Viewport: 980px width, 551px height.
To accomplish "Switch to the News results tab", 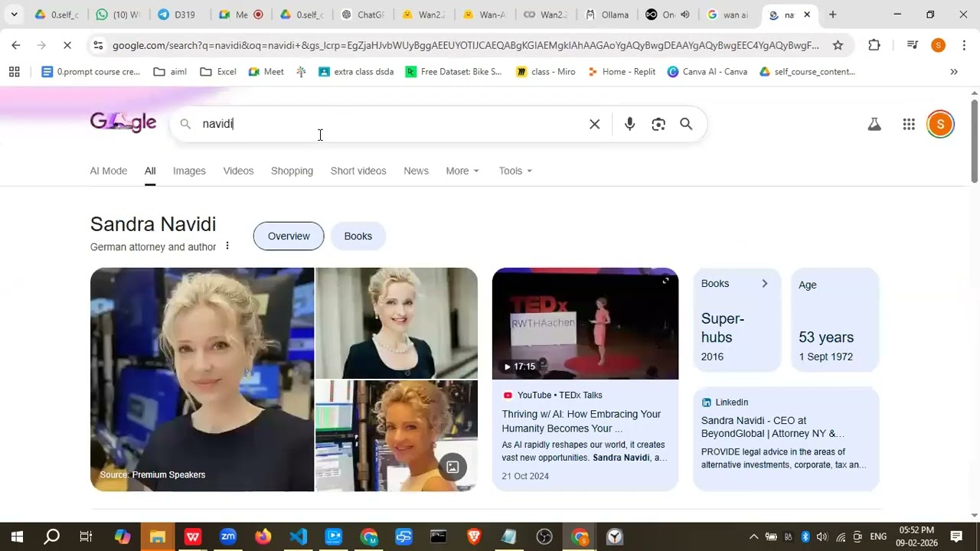I will pyautogui.click(x=416, y=171).
